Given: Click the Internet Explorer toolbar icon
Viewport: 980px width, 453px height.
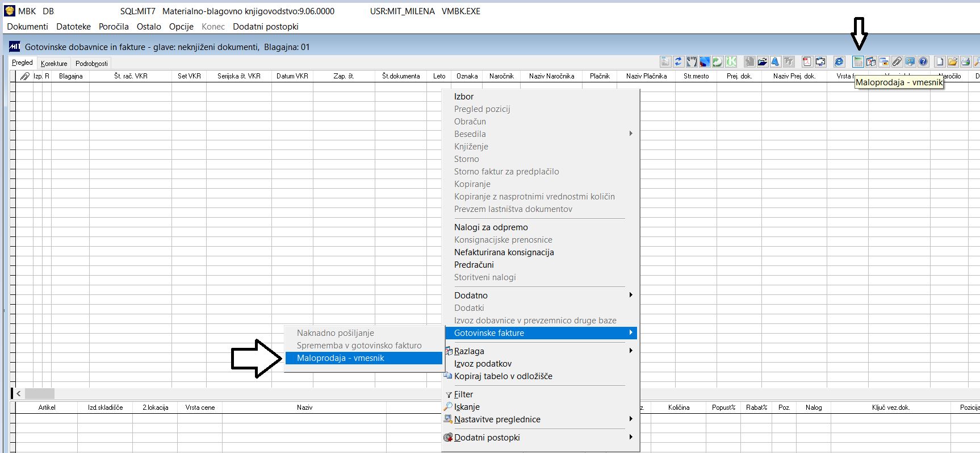Looking at the screenshot, I should point(839,61).
